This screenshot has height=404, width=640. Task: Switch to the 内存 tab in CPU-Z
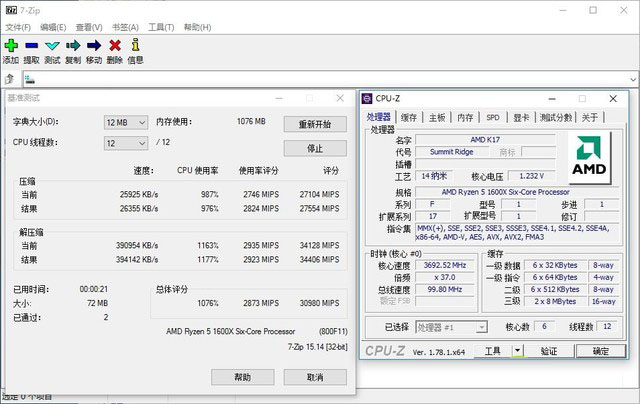pyautogui.click(x=465, y=118)
